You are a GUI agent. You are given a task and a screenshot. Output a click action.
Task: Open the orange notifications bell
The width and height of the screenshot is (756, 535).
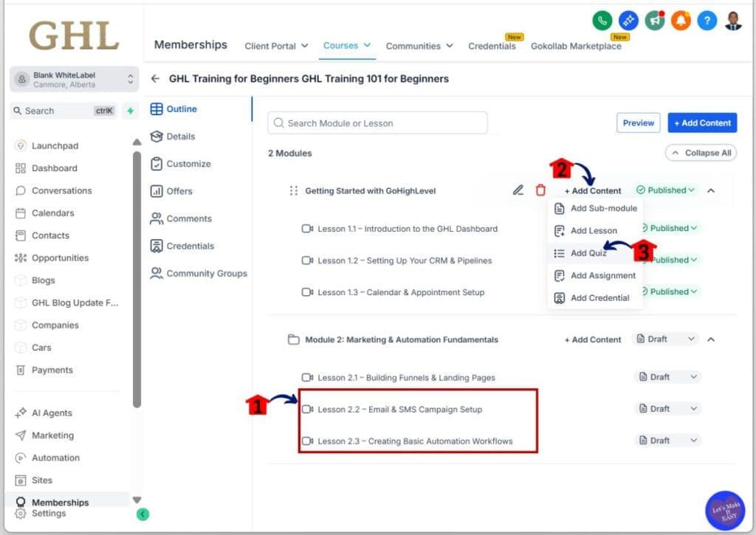pyautogui.click(x=680, y=21)
